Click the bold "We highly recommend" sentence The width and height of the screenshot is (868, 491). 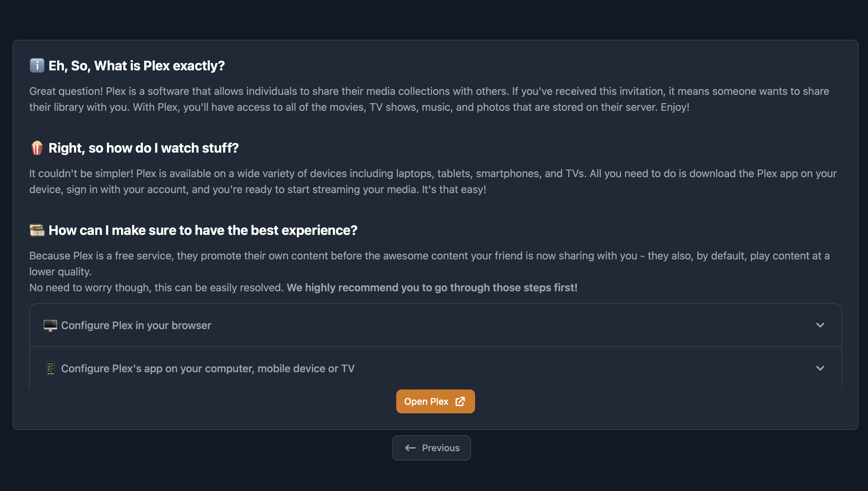pyautogui.click(x=432, y=288)
